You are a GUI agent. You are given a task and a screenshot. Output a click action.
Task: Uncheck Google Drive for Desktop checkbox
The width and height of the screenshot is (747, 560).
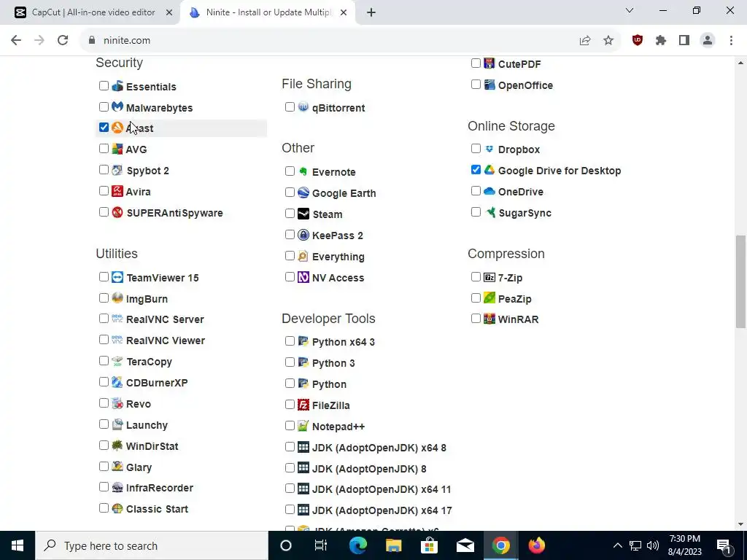(476, 169)
